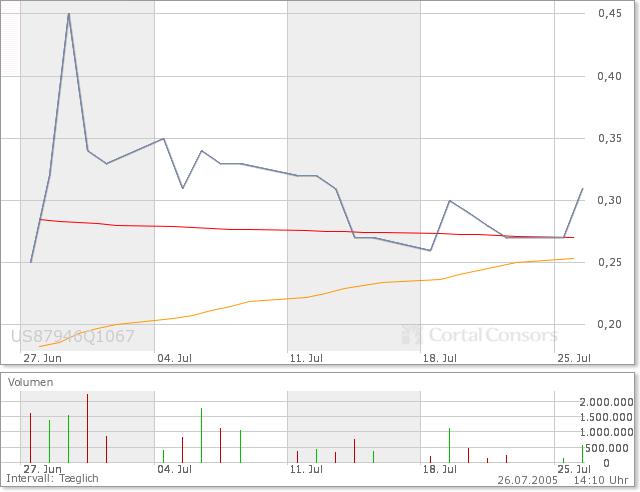The width and height of the screenshot is (640, 492).
Task: Click 27. Jun date on price chart
Action: [42, 358]
